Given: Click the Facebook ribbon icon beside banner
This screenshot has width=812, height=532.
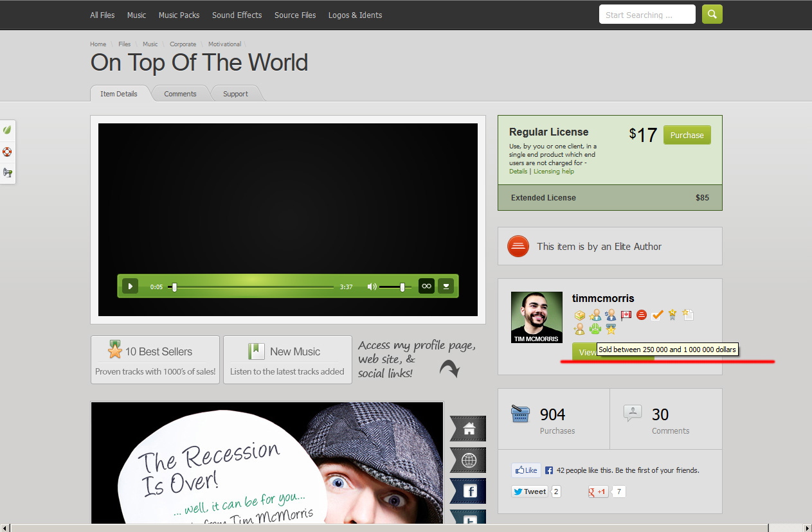Looking at the screenshot, I should tap(469, 491).
